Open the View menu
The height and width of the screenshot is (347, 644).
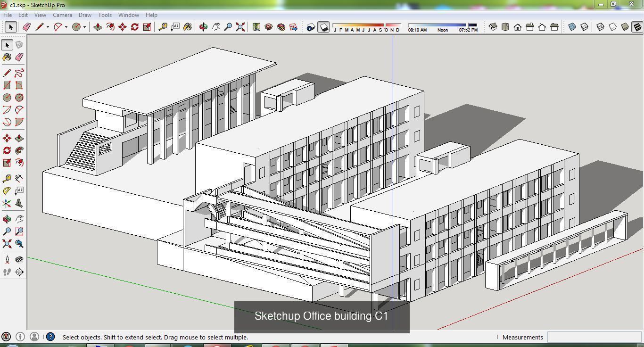40,15
